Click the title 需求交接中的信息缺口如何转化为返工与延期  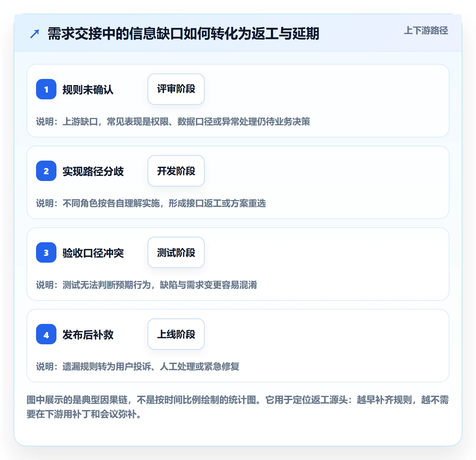[183, 34]
